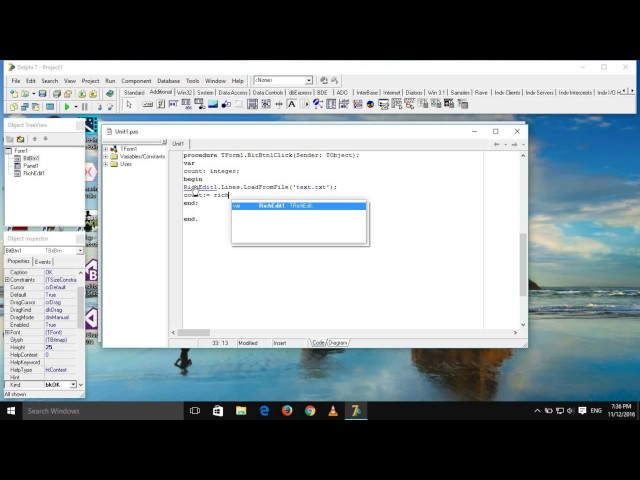
Task: Open Object Inspector BitBtn1 component dropdown
Action: (x=80, y=251)
